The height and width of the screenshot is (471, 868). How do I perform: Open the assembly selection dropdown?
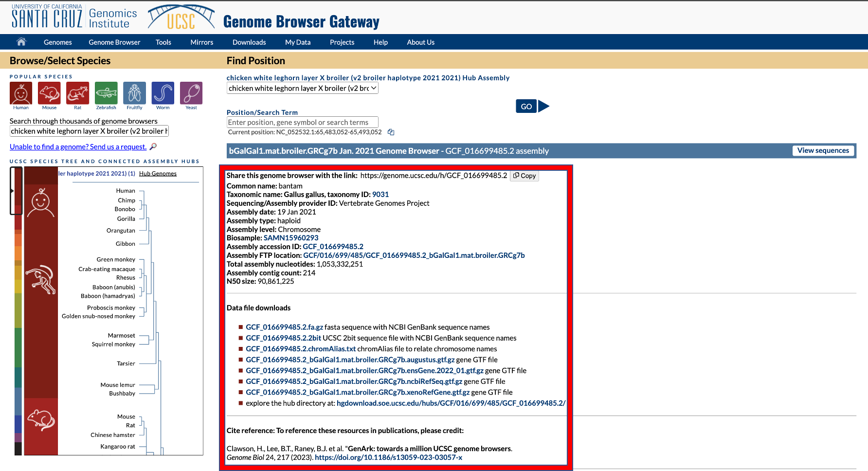[x=302, y=88]
